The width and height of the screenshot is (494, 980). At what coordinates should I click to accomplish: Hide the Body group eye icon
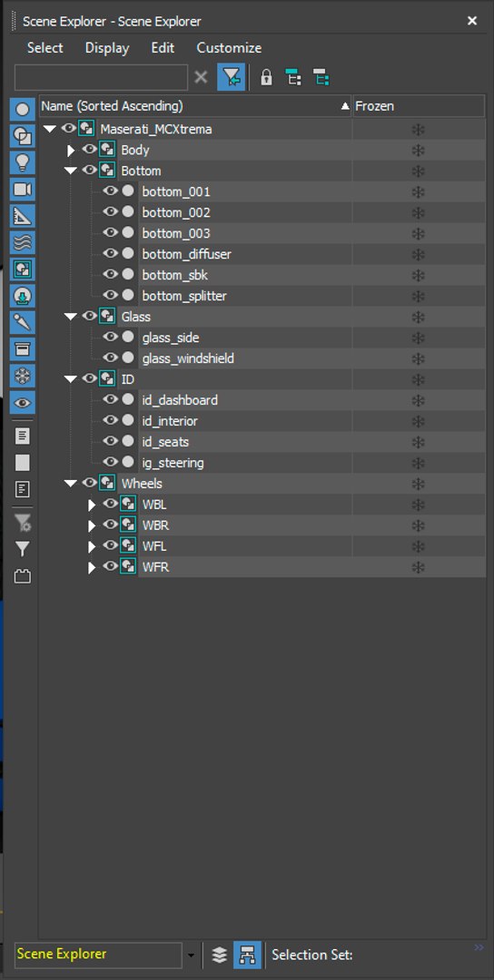pos(89,150)
